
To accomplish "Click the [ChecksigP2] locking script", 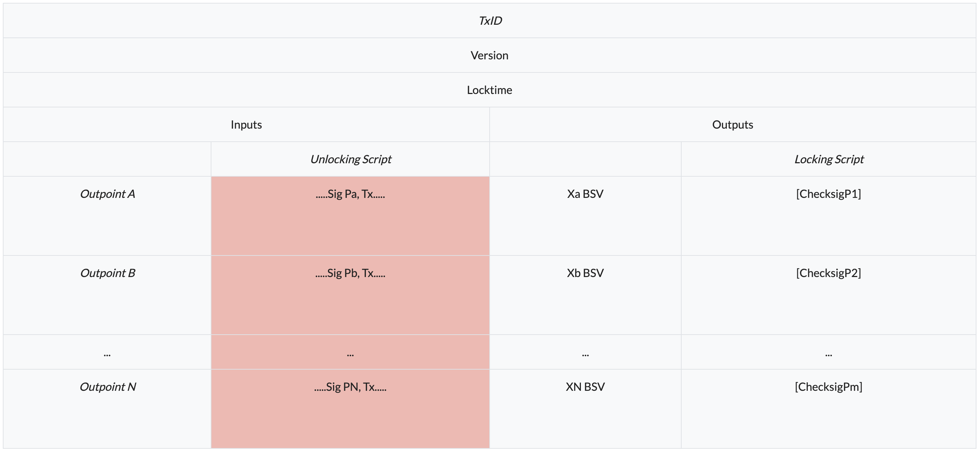I will coord(828,273).
